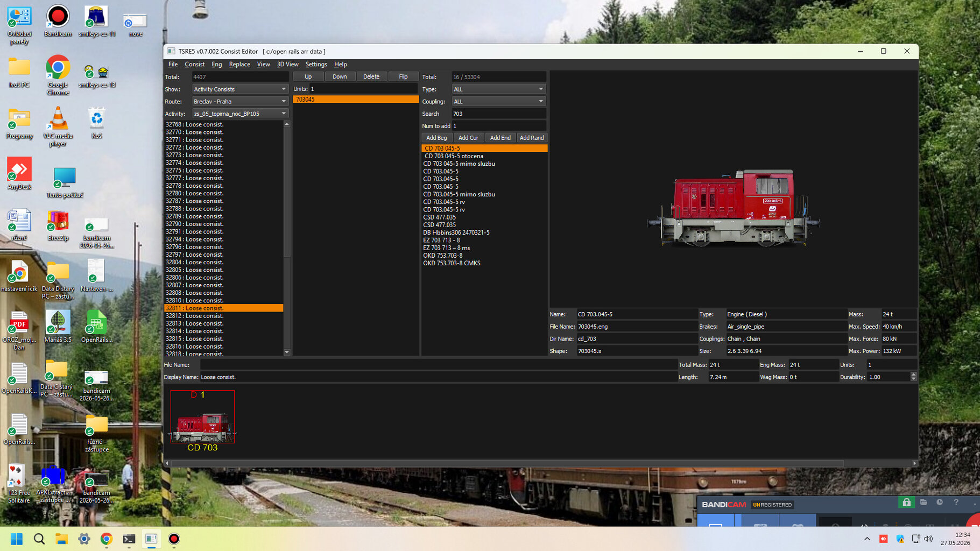Click the Bandicam lock icon

[x=906, y=503]
